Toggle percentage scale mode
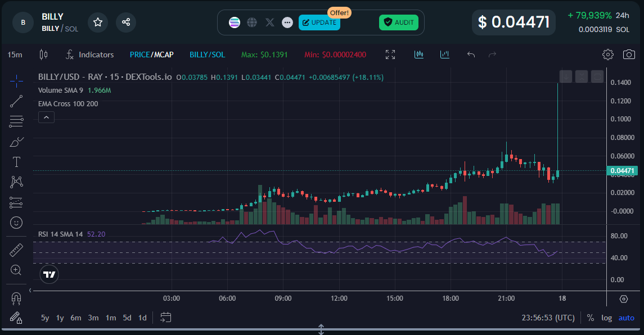The width and height of the screenshot is (644, 335). pyautogui.click(x=591, y=318)
